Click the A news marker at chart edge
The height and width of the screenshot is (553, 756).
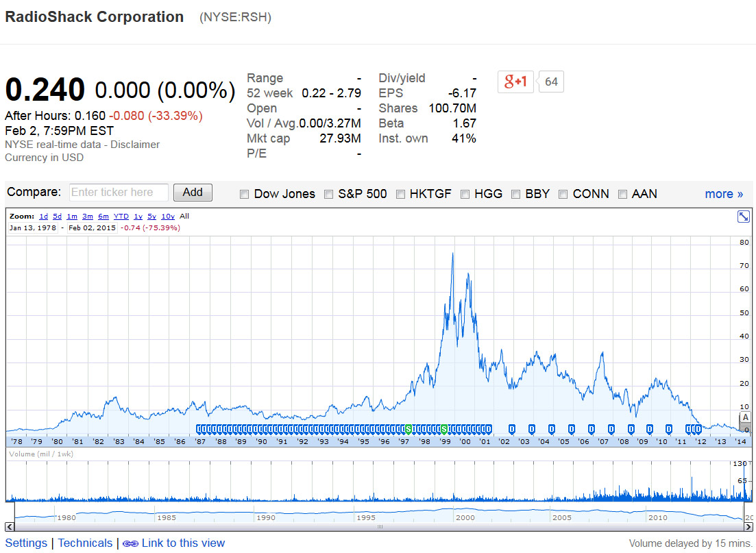coord(746,417)
